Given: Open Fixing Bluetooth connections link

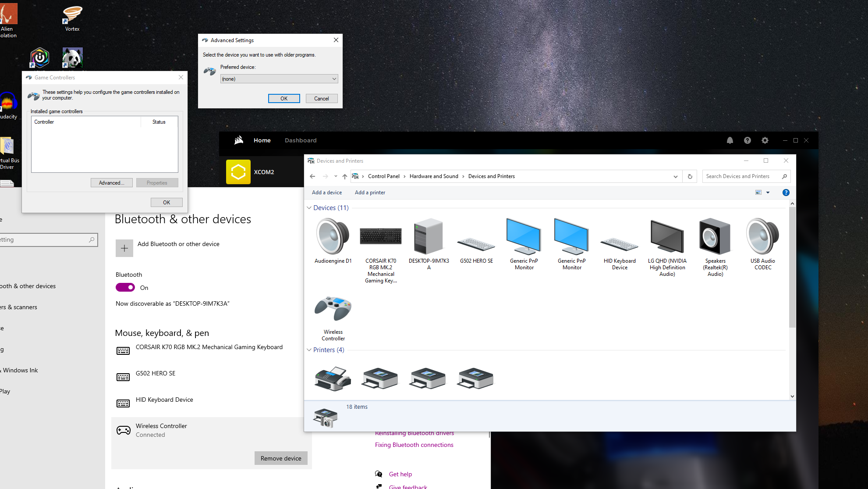Looking at the screenshot, I should click(x=414, y=445).
